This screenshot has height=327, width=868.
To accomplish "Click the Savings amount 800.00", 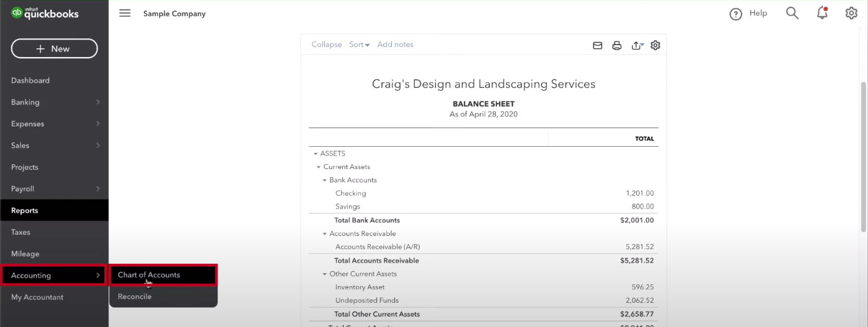I will pyautogui.click(x=643, y=207).
